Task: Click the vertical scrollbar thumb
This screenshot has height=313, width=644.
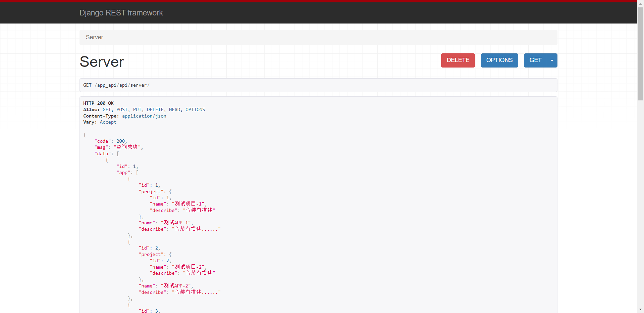Action: click(x=640, y=54)
